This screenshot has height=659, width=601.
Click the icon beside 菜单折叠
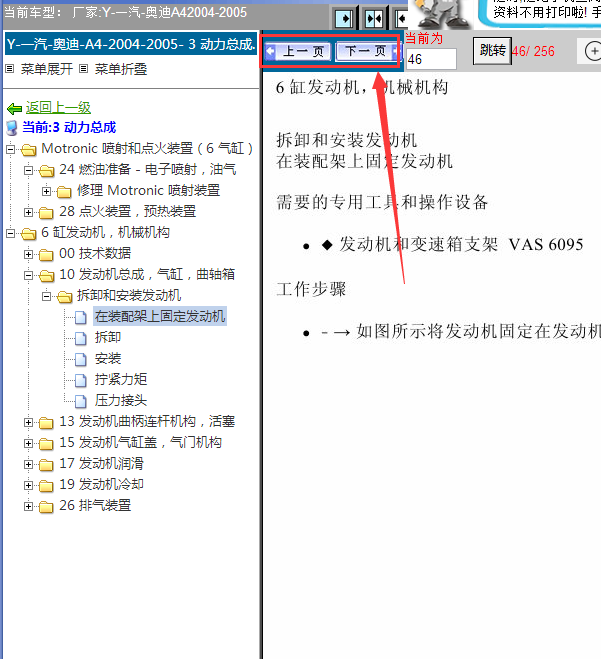point(84,69)
